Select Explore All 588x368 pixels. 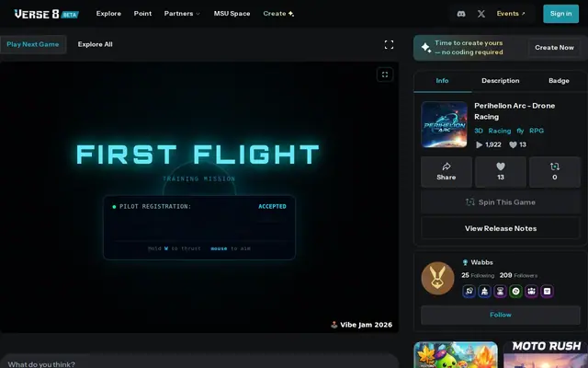(x=95, y=44)
